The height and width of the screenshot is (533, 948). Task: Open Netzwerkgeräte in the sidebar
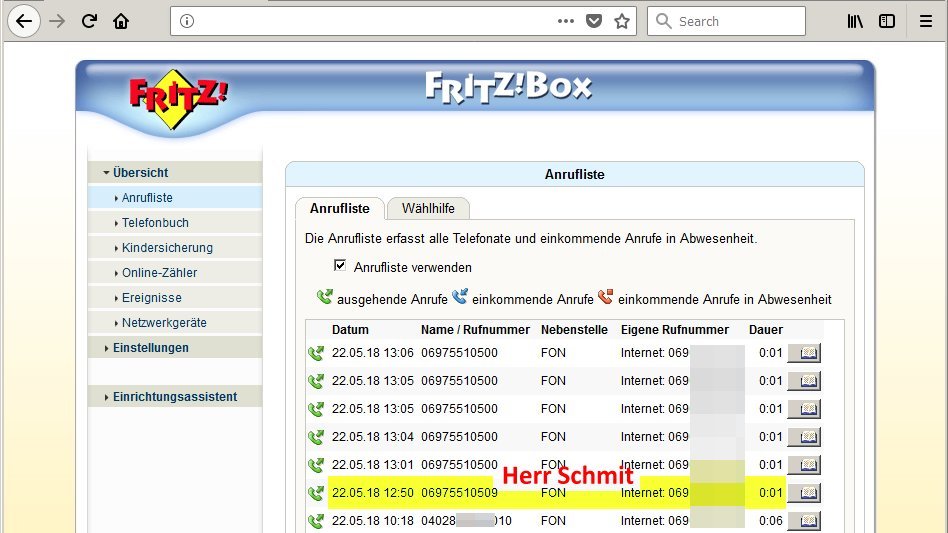pos(175,323)
